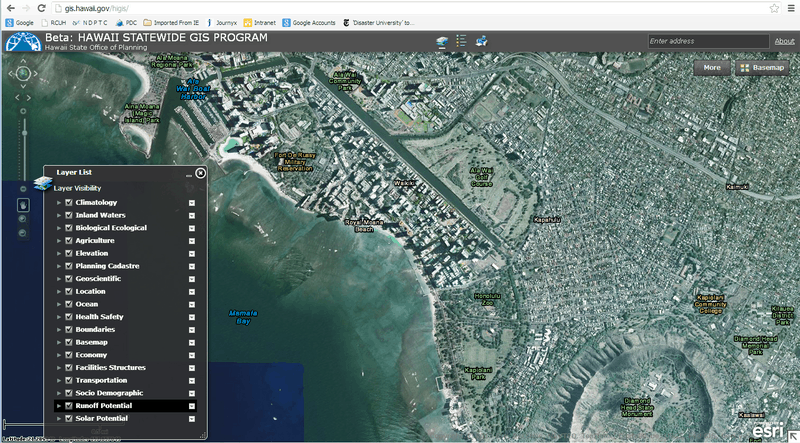This screenshot has width=800, height=443.
Task: Disable the Runoff Potential layer checkbox
Action: click(68, 406)
